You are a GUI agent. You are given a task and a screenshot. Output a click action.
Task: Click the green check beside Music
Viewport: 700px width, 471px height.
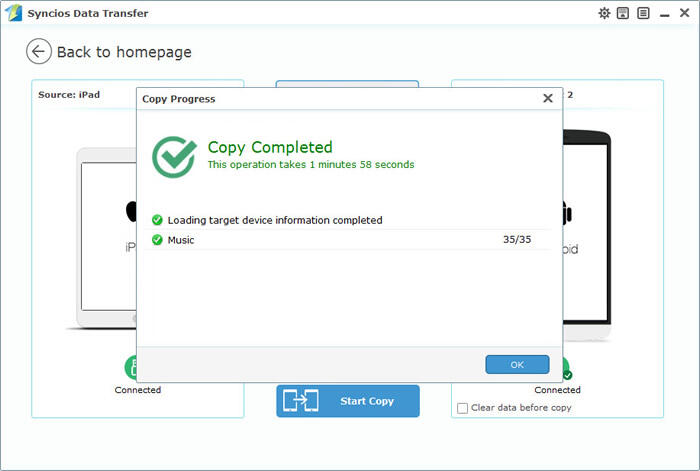tap(157, 240)
